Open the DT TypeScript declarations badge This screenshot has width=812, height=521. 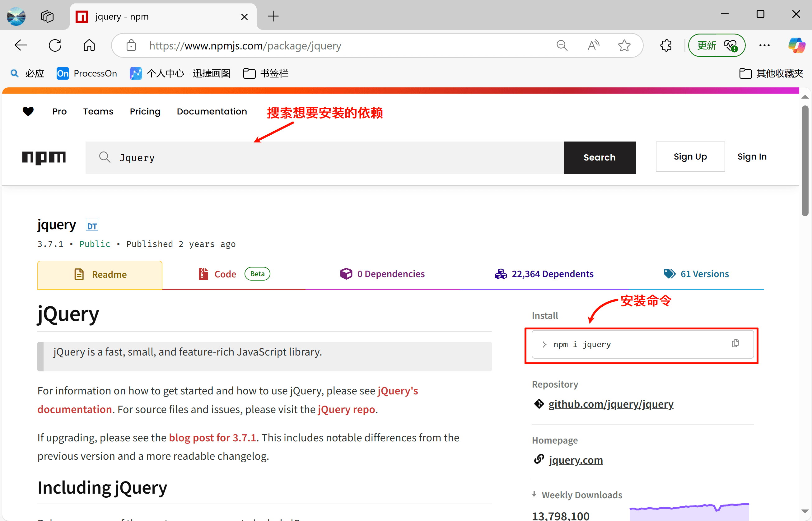pyautogui.click(x=92, y=225)
